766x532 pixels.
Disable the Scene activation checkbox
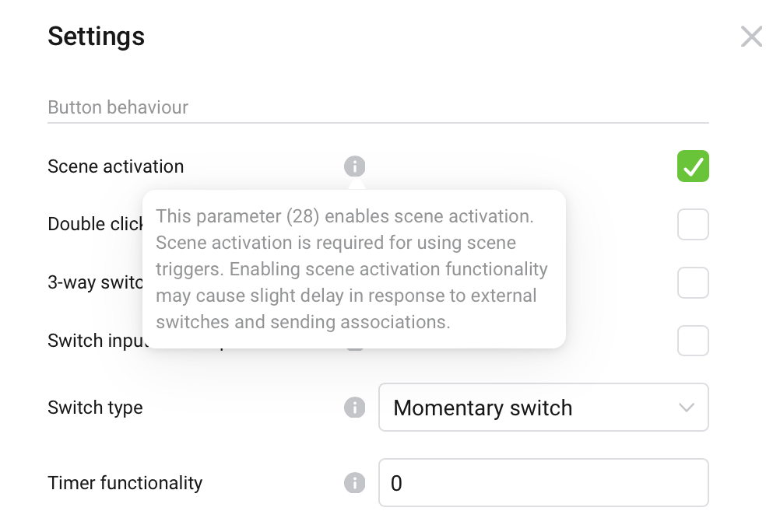[x=693, y=166]
